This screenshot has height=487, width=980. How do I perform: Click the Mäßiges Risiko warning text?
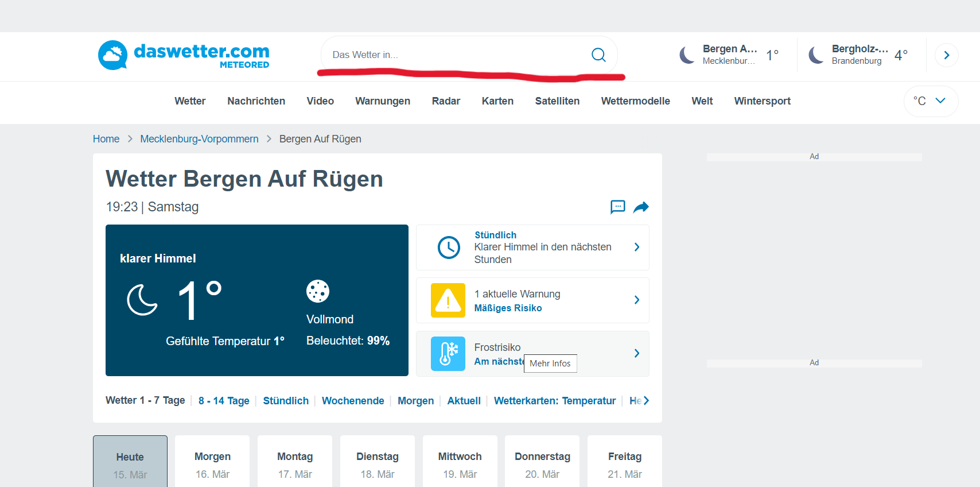(508, 308)
